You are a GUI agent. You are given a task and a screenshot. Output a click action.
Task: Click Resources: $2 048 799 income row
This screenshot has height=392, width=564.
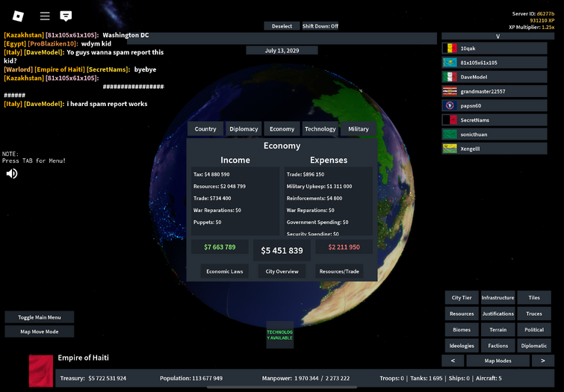220,186
